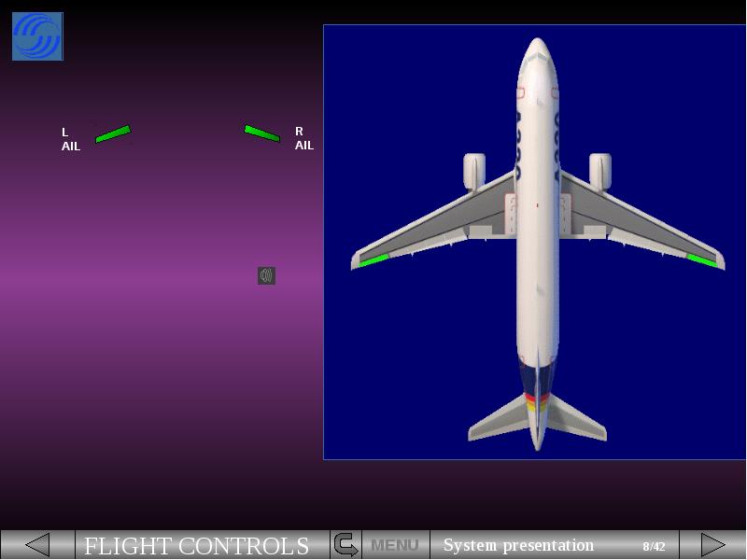747x560 pixels.
Task: Click green aileron on aircraft's right wing
Action: pyautogui.click(x=703, y=260)
